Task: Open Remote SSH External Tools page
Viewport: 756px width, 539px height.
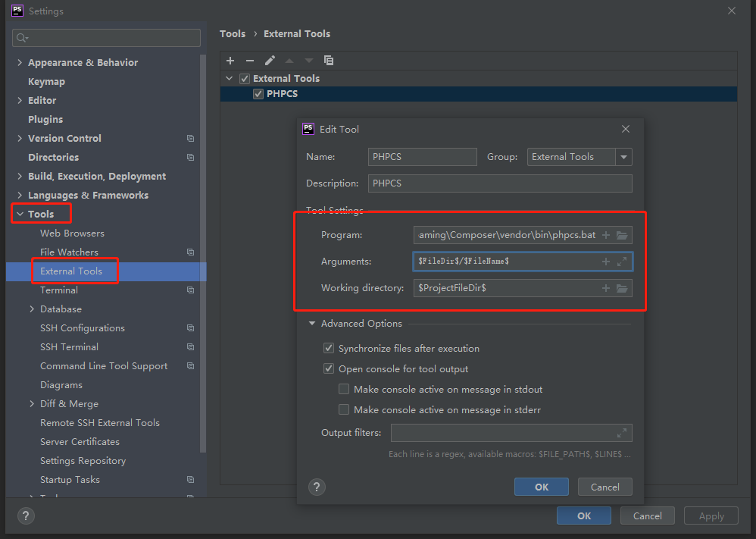Action: click(x=100, y=423)
